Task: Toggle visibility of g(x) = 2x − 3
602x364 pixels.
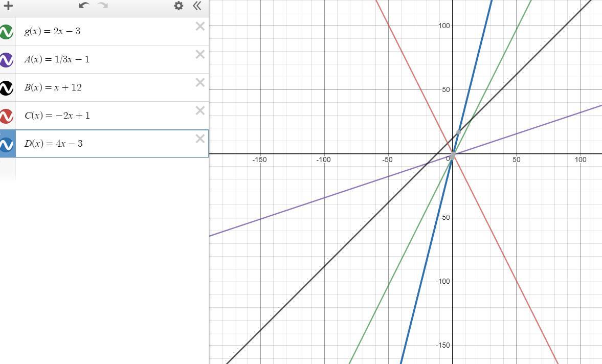Action: (7, 32)
